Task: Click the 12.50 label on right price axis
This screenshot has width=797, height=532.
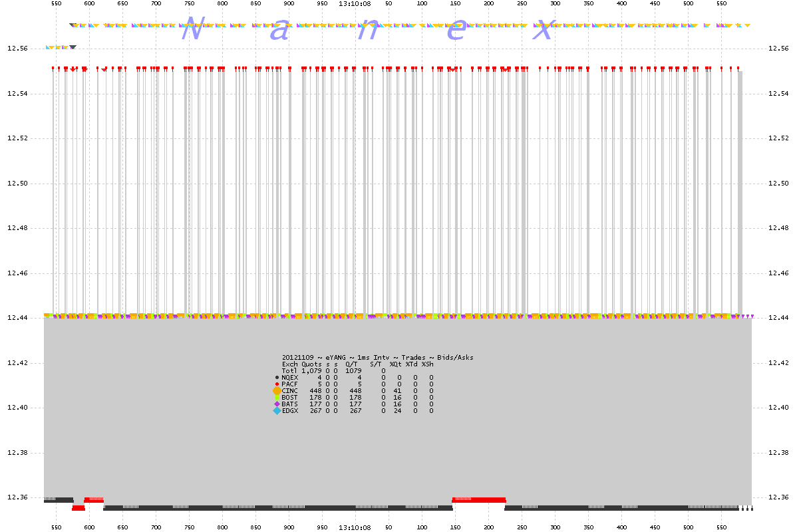Action: [x=778, y=184]
